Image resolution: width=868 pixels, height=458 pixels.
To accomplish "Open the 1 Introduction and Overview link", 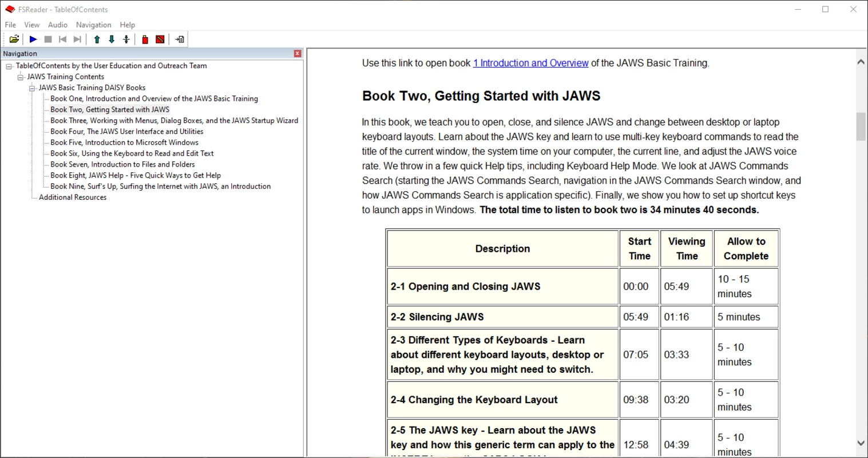I will click(530, 63).
